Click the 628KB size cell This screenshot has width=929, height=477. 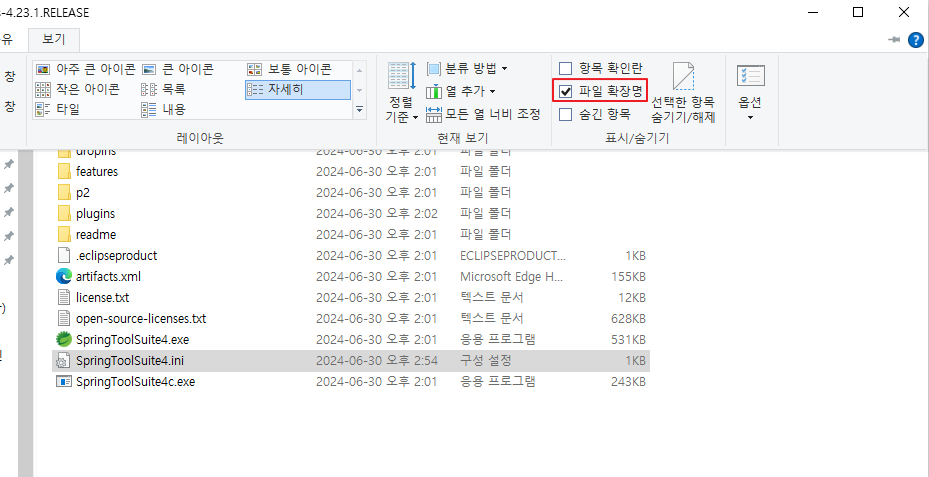(628, 318)
